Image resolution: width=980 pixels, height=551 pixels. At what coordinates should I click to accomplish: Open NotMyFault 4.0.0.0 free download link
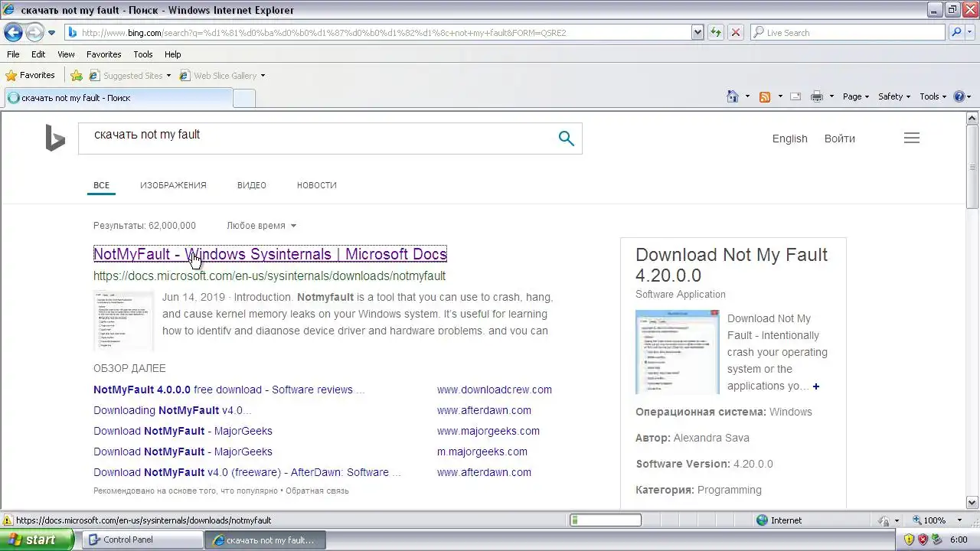pos(229,390)
